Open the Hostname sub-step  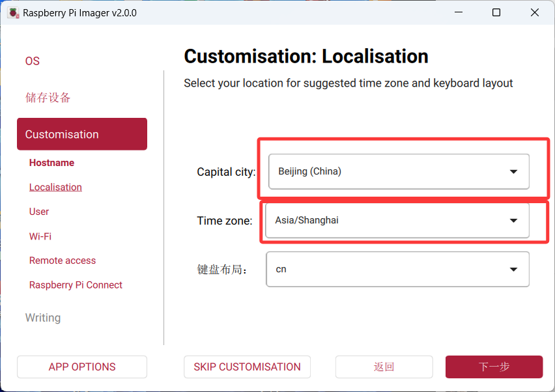point(51,163)
